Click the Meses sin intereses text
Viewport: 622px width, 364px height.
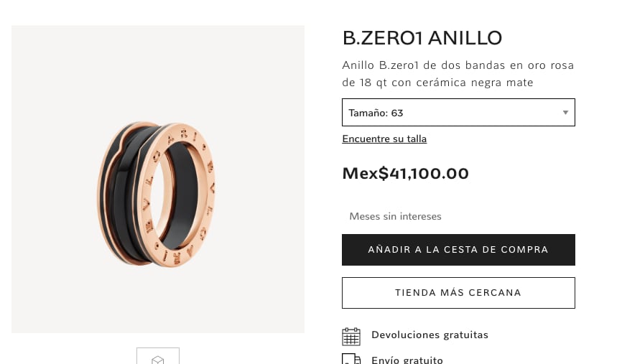coord(395,217)
